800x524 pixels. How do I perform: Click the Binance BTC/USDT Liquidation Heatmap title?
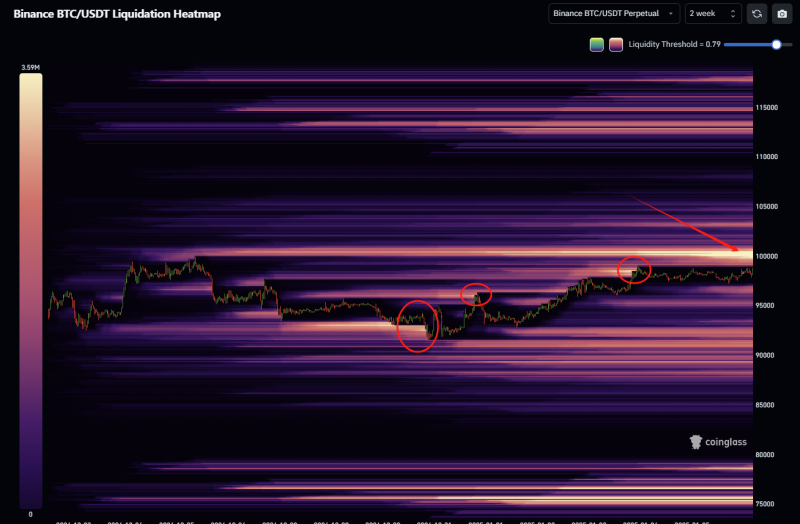[117, 14]
